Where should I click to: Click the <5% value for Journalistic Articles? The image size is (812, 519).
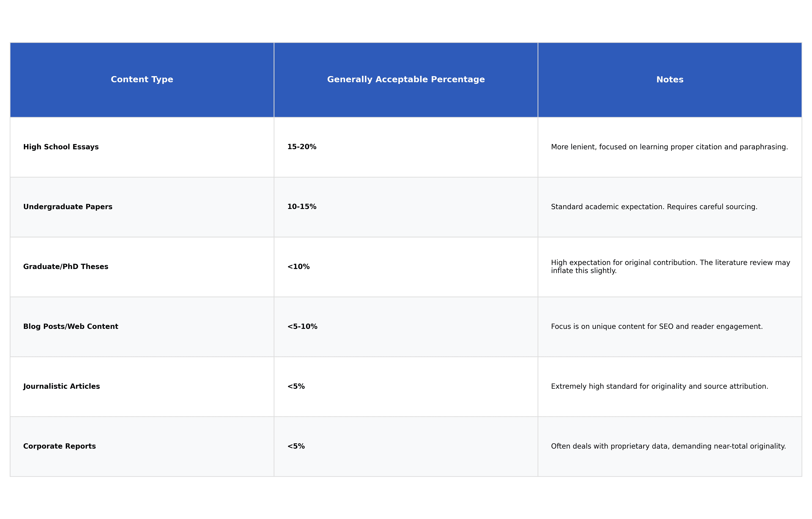tap(296, 386)
